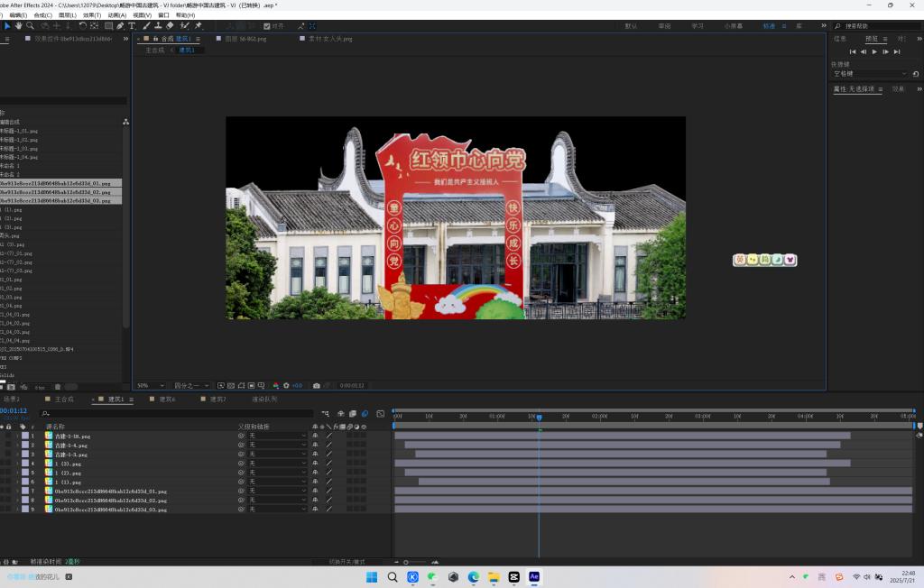Select the Hand tool in toolbar
Screen dimensions: 924x588
tap(19, 26)
